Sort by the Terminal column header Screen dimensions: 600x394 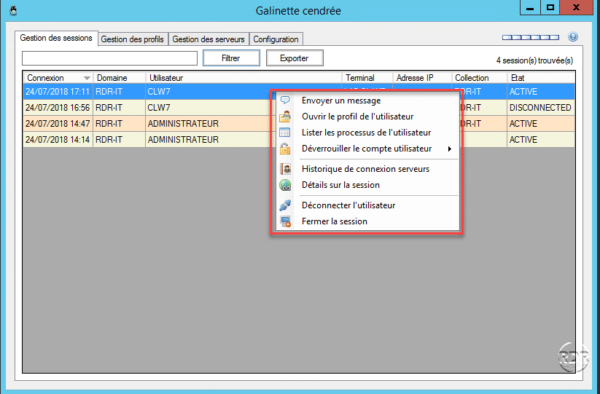pyautogui.click(x=367, y=78)
